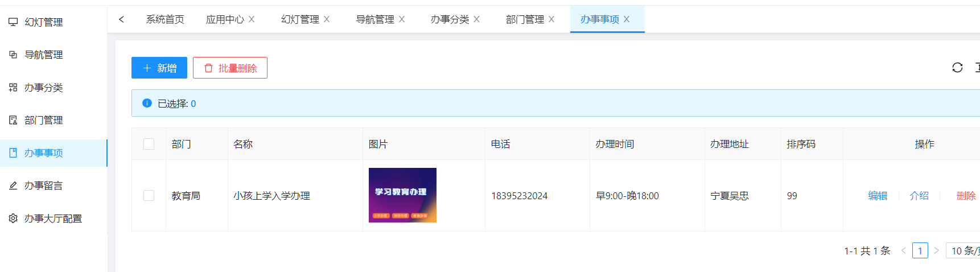
Task: Click 删除 link for 教育局 row
Action: coord(966,196)
